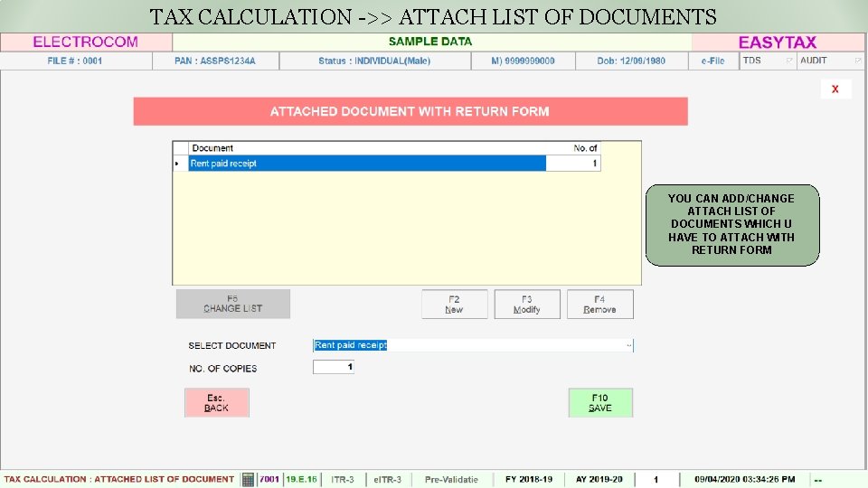Click the FY 2018-19 status bar entry
The image size is (868, 488).
point(529,479)
